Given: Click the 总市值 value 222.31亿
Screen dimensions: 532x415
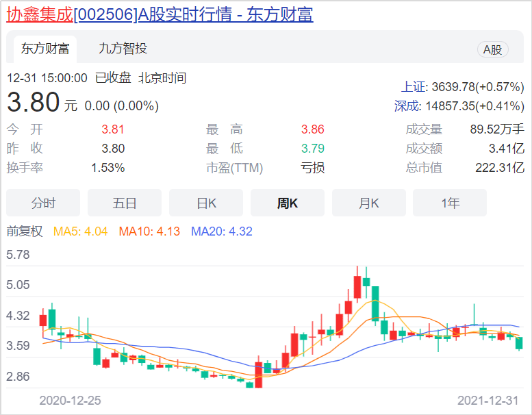Looking at the screenshot, I should click(x=500, y=168).
